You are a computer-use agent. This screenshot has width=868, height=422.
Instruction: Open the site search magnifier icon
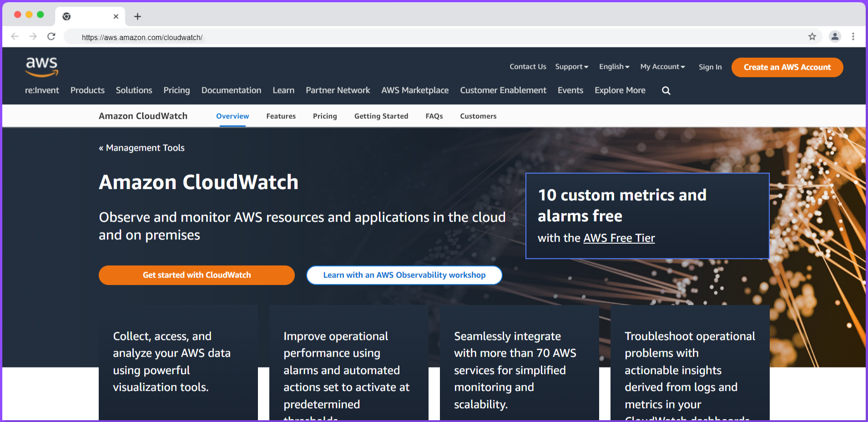click(x=666, y=90)
